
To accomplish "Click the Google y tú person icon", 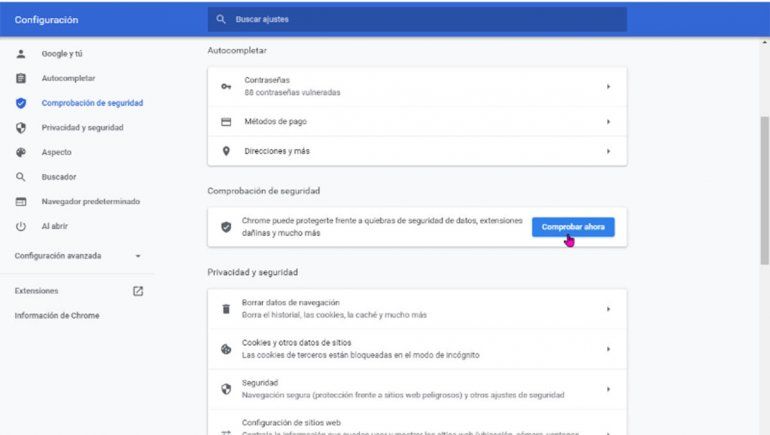I will click(x=20, y=53).
